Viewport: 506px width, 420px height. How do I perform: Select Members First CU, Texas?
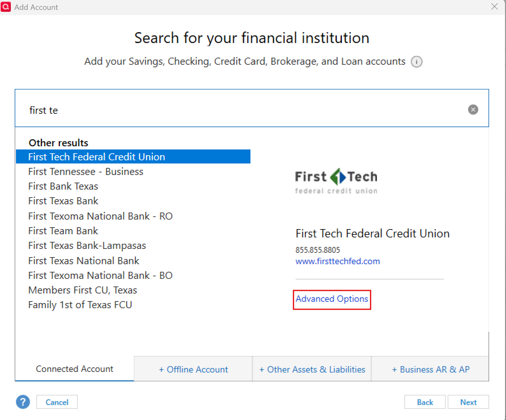tap(83, 290)
